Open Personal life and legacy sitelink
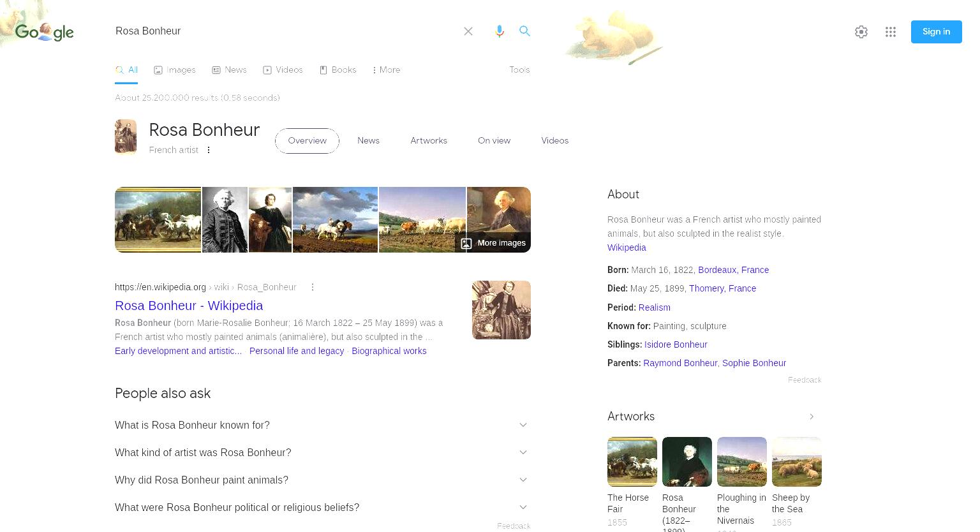 pos(297,351)
